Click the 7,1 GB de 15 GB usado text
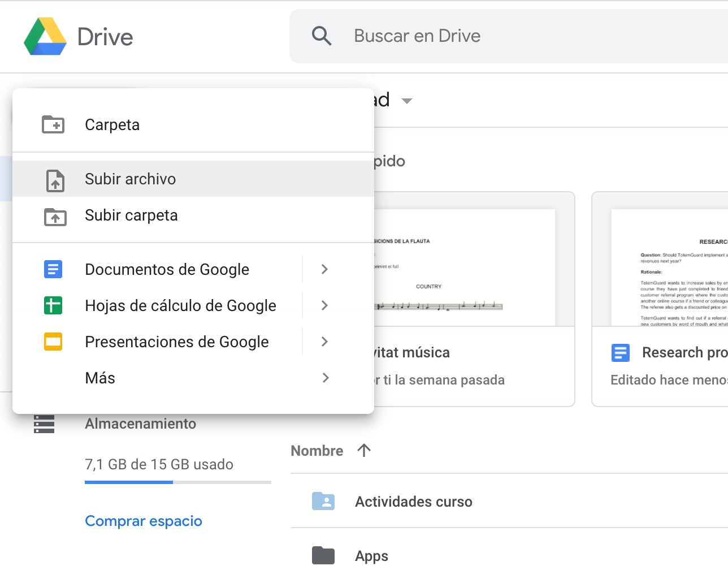 tap(159, 464)
